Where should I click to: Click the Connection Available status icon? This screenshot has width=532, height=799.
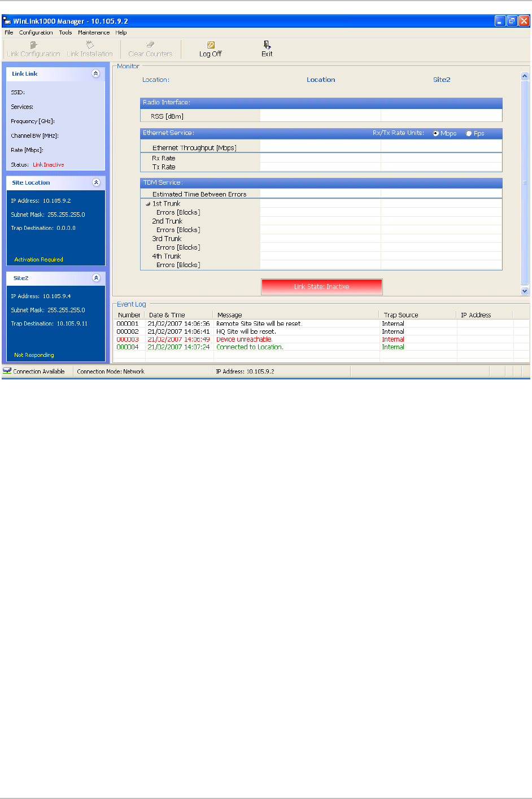point(7,371)
